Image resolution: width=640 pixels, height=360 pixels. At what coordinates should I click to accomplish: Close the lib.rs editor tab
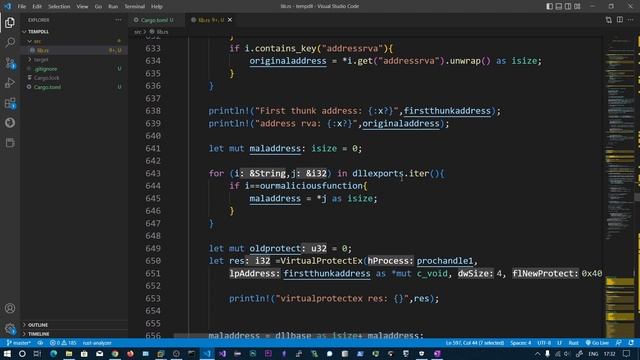pos(230,20)
